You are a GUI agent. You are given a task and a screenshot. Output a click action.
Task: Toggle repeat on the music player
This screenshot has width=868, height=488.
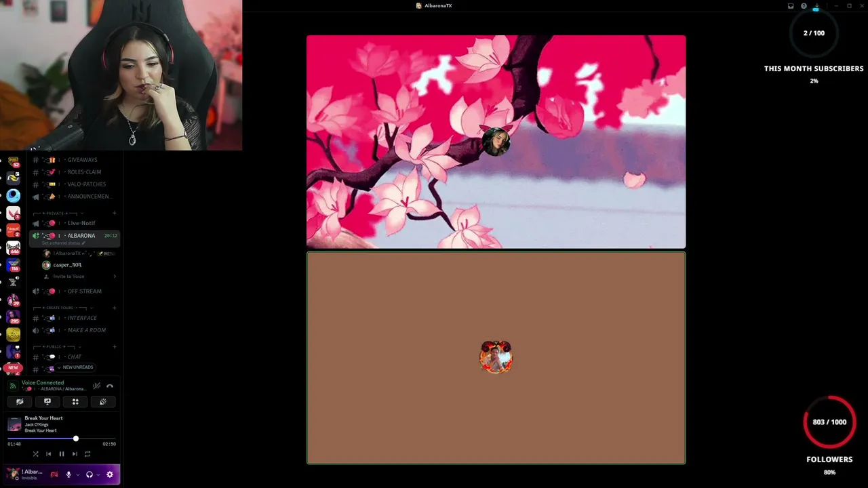pos(87,454)
